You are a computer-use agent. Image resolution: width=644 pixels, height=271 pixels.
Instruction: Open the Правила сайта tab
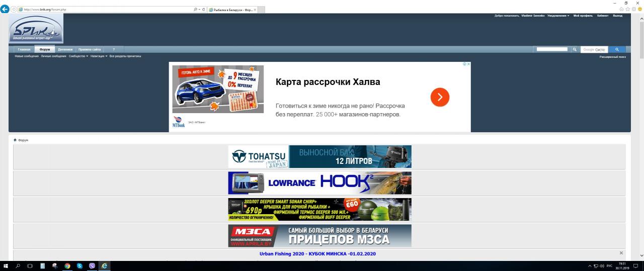(x=90, y=49)
